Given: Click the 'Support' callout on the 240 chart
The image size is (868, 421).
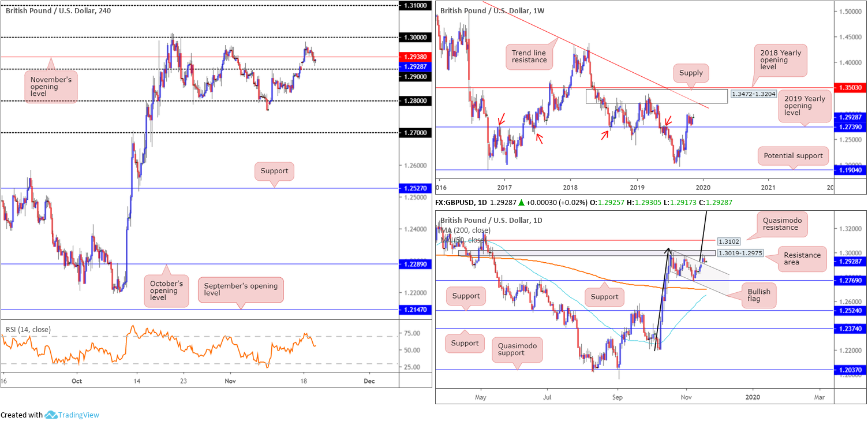Looking at the screenshot, I should (x=274, y=171).
